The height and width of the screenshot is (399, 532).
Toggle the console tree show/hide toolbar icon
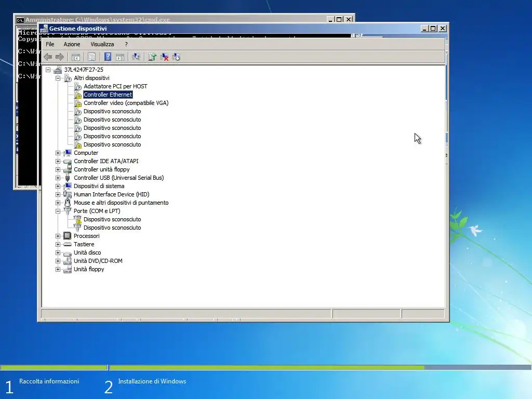76,57
